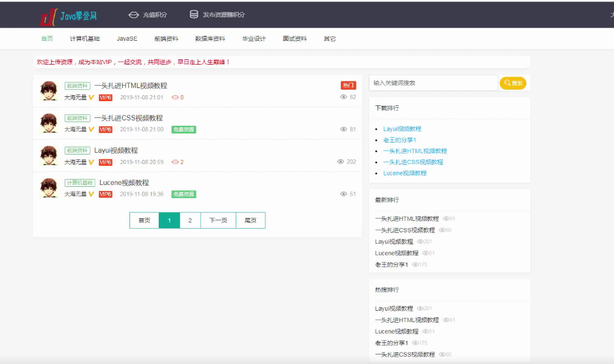
Task: Switch to the JavaSE tab
Action: [x=127, y=38]
